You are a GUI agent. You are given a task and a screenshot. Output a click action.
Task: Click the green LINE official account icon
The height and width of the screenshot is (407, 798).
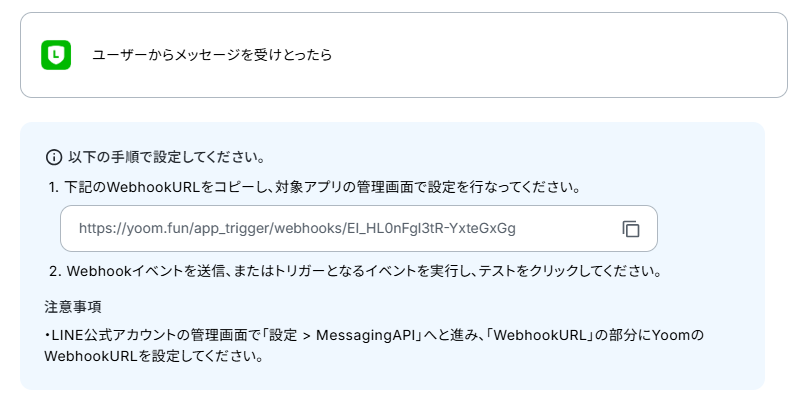click(56, 55)
